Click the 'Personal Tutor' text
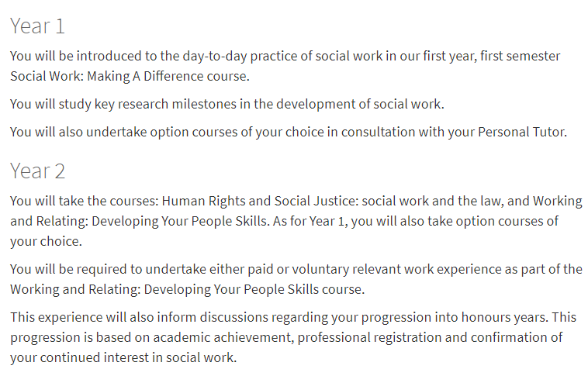 (x=521, y=132)
